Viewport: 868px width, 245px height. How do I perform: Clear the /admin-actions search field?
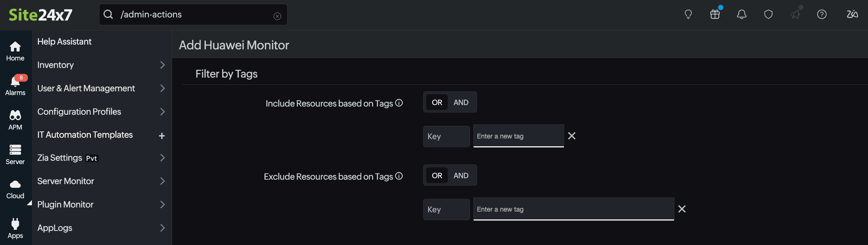277,16
